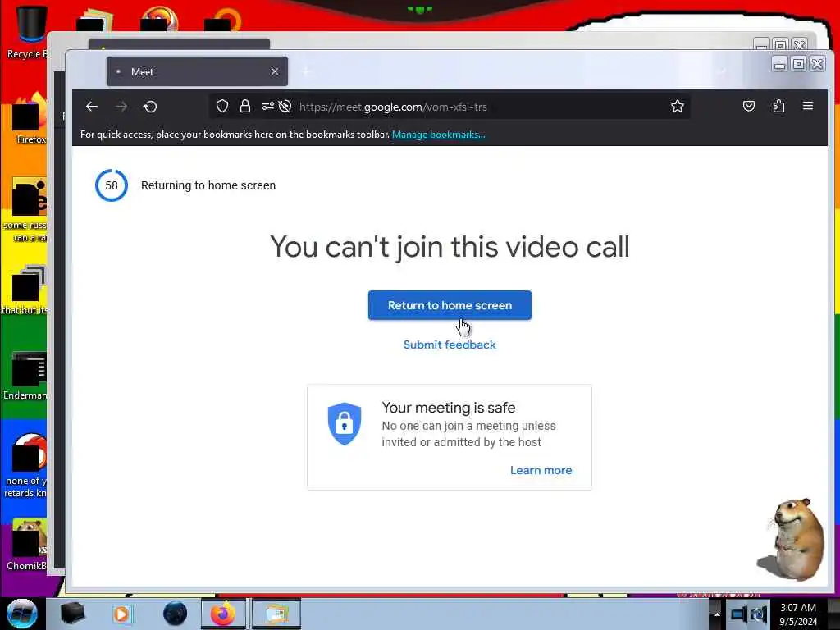Viewport: 840px width, 630px height.
Task: Open the Extensions puzzle icon
Action: pyautogui.click(x=778, y=106)
